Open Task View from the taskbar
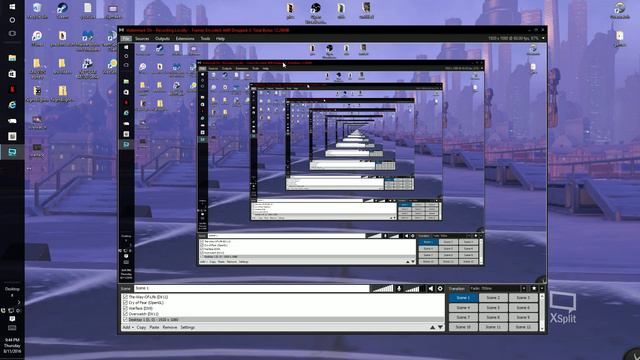The height and width of the screenshot is (360, 640). tap(12, 33)
